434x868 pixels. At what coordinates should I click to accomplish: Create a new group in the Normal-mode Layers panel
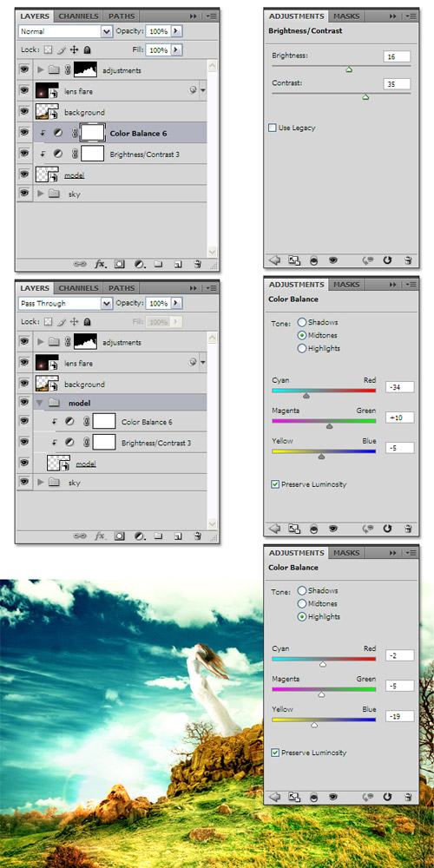pos(158,264)
